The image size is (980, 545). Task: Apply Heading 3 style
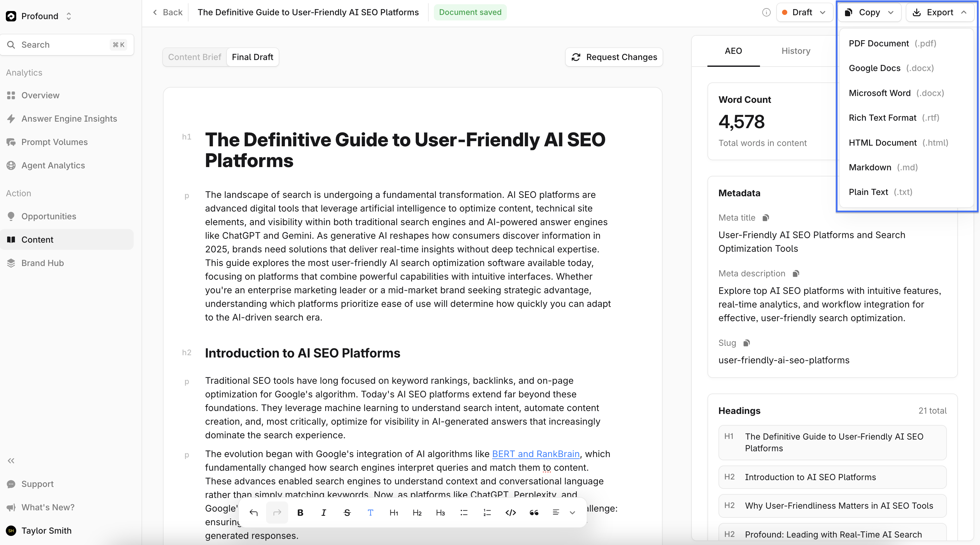click(441, 513)
